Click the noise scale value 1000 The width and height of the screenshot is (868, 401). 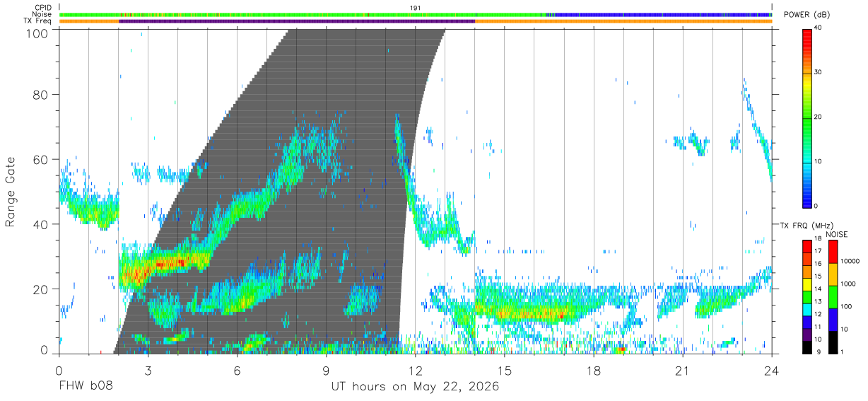pos(848,284)
